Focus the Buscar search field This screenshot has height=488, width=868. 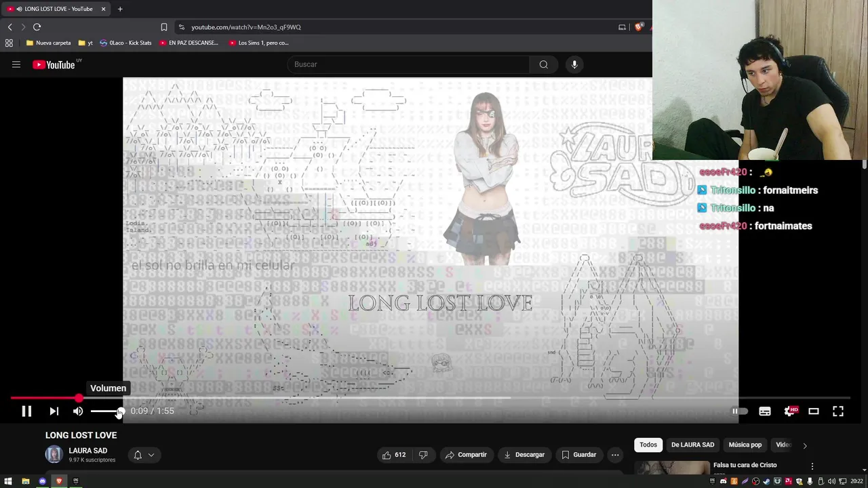(408, 64)
